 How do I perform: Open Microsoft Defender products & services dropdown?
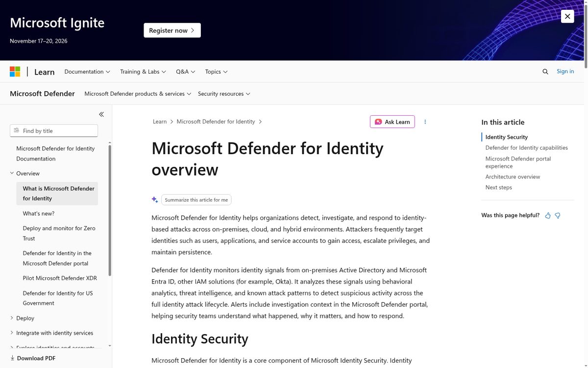[x=138, y=94]
